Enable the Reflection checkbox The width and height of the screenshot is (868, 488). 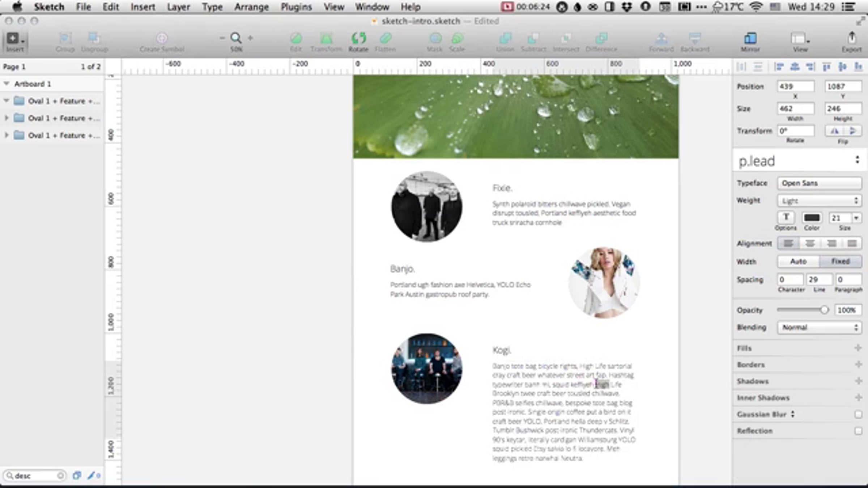(858, 431)
